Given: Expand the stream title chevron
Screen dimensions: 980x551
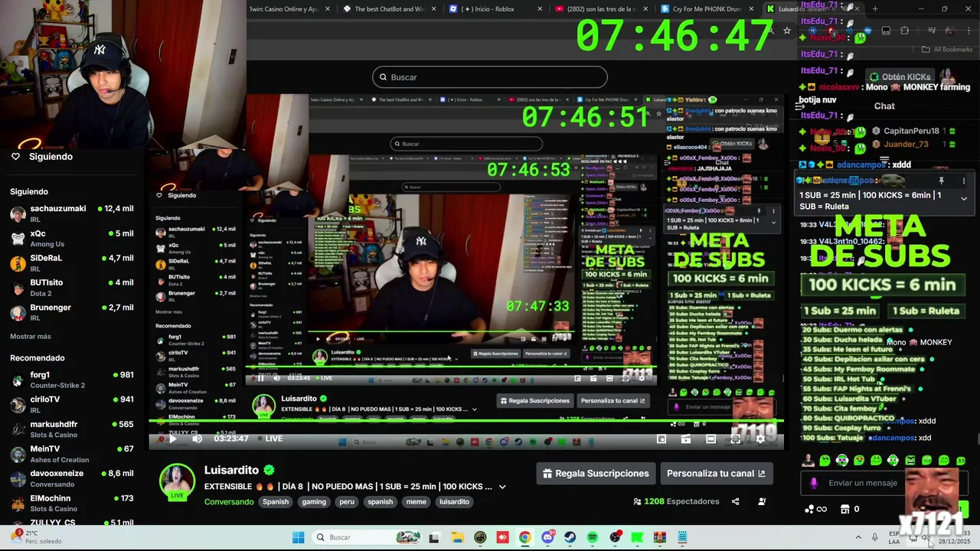Looking at the screenshot, I should tap(502, 487).
